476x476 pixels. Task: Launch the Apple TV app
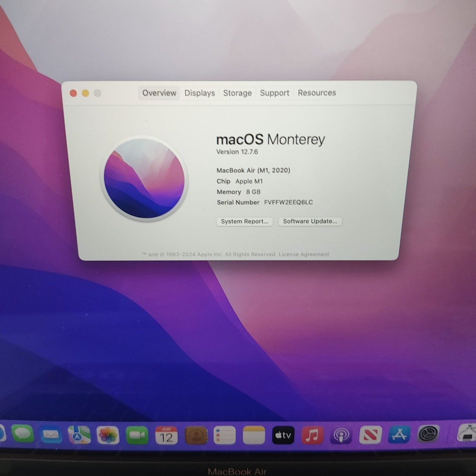[x=283, y=435]
